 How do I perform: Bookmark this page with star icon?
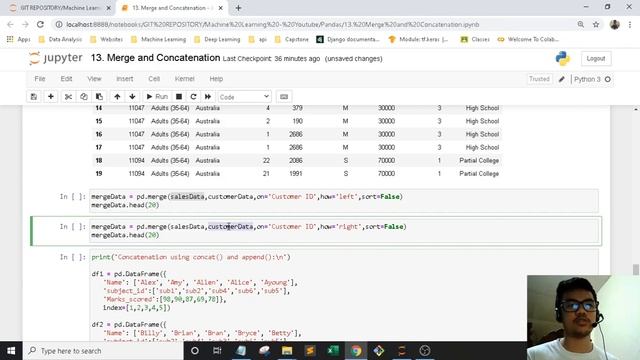coord(596,24)
